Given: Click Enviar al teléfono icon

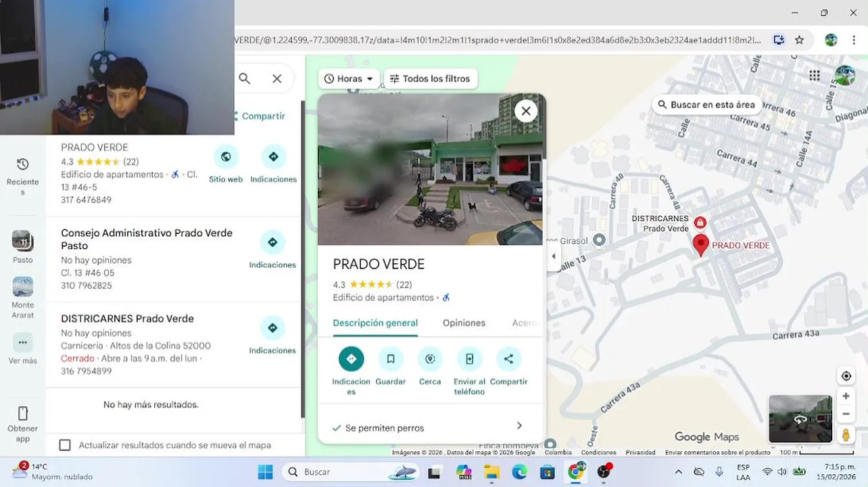Looking at the screenshot, I should click(469, 358).
